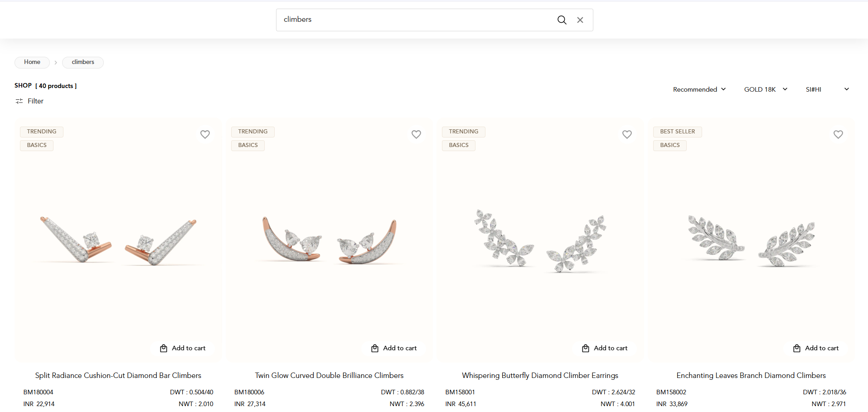This screenshot has width=868, height=412.
Task: Open Twin Glow Curved Double Brilliance Climbers title
Action: click(329, 375)
